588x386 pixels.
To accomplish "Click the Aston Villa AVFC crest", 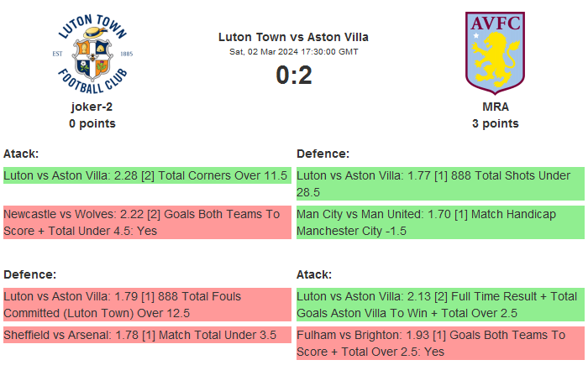I will (495, 50).
